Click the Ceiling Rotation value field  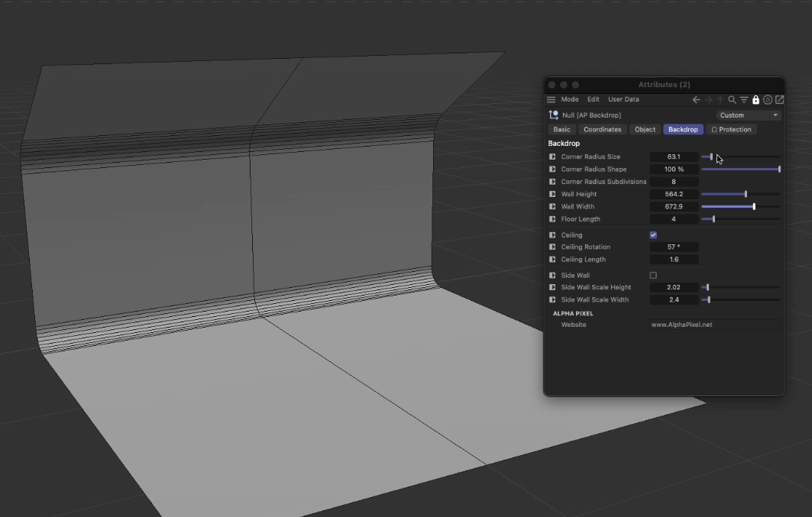click(x=674, y=247)
